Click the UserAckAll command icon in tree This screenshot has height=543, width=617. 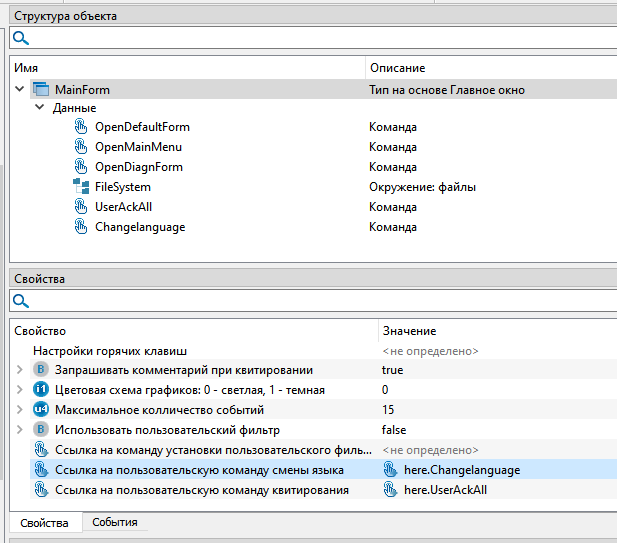tap(81, 207)
